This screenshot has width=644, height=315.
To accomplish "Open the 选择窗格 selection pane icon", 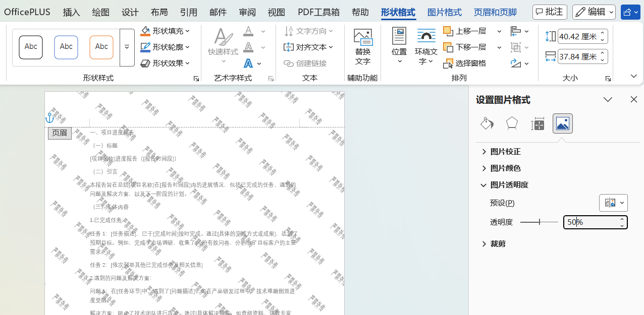I will (x=468, y=64).
